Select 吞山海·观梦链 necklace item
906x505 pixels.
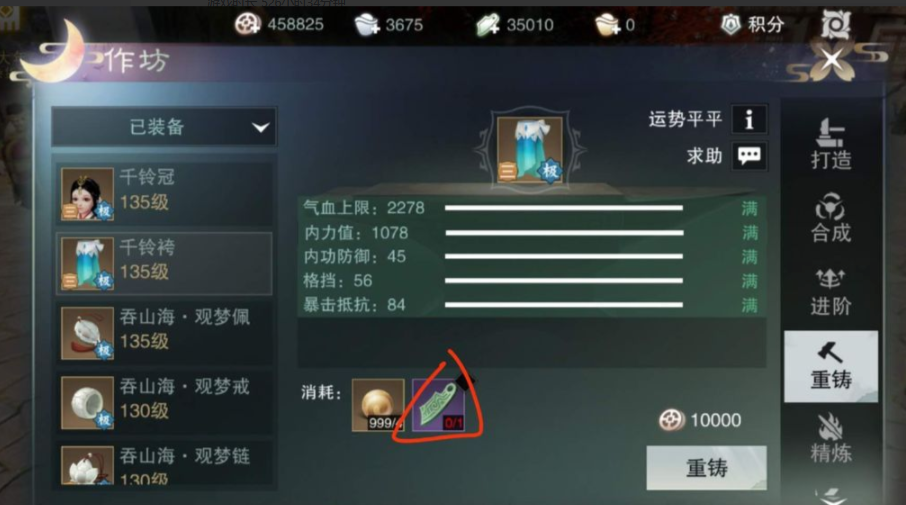[164, 464]
